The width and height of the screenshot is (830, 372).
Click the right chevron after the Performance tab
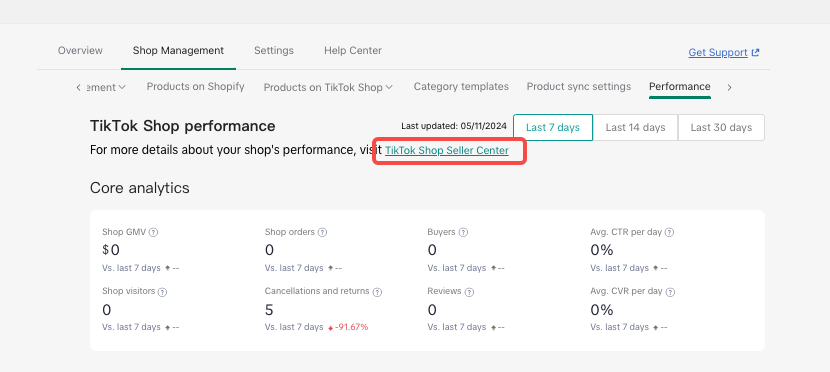pyautogui.click(x=729, y=87)
